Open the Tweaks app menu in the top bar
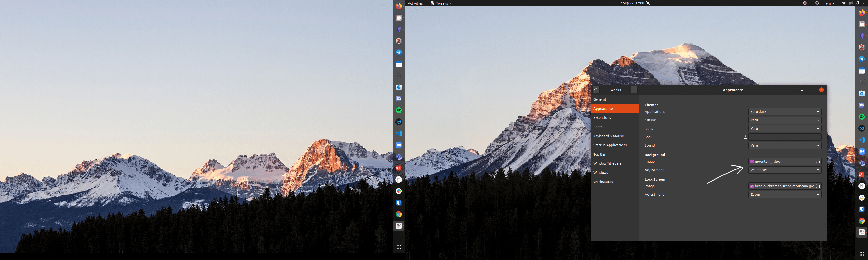868x260 pixels. point(441,3)
